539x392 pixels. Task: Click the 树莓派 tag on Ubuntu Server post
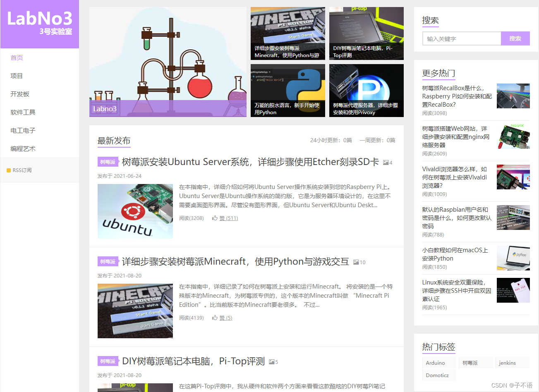point(108,162)
